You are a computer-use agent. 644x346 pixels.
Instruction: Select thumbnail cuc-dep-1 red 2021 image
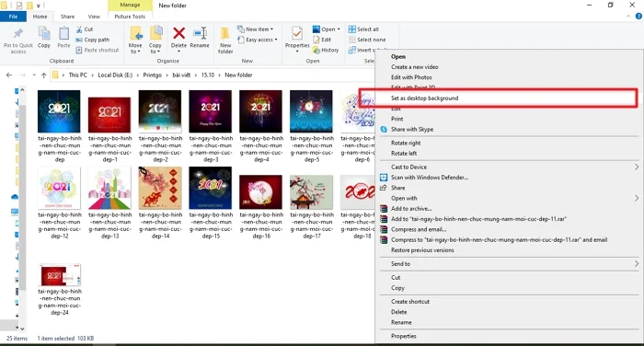[x=109, y=115]
